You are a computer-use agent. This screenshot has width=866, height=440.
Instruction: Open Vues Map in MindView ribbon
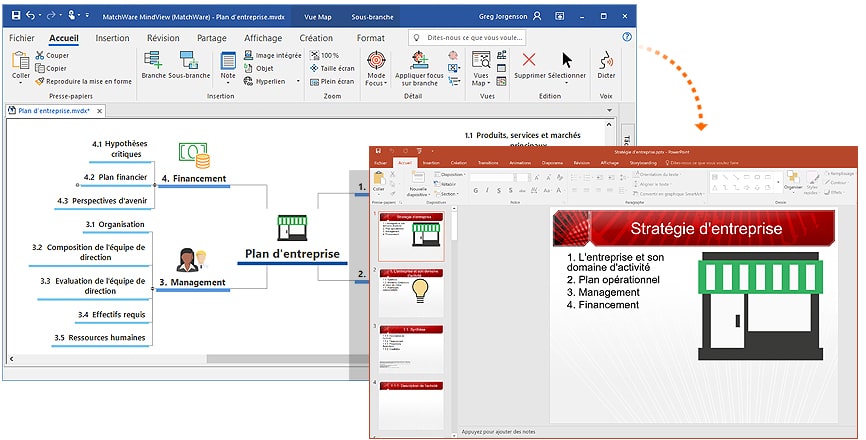point(480,68)
